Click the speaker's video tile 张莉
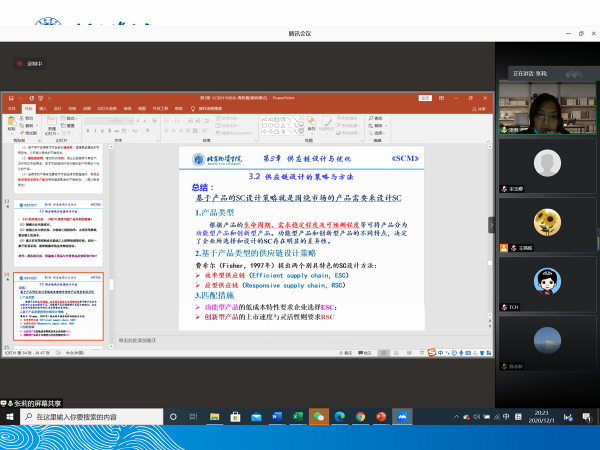The image size is (600, 450). coord(546,106)
